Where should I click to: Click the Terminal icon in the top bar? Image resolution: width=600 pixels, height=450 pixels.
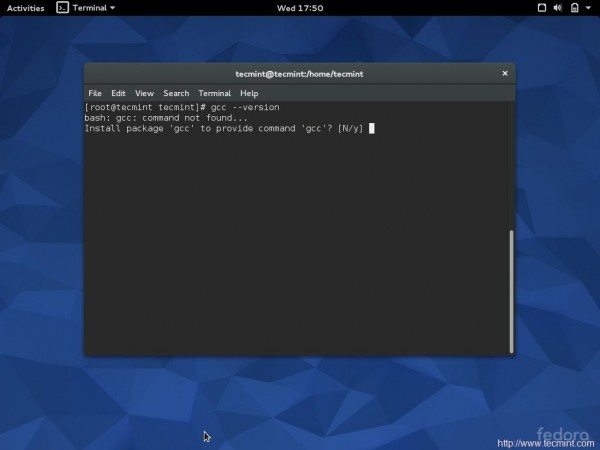point(61,7)
